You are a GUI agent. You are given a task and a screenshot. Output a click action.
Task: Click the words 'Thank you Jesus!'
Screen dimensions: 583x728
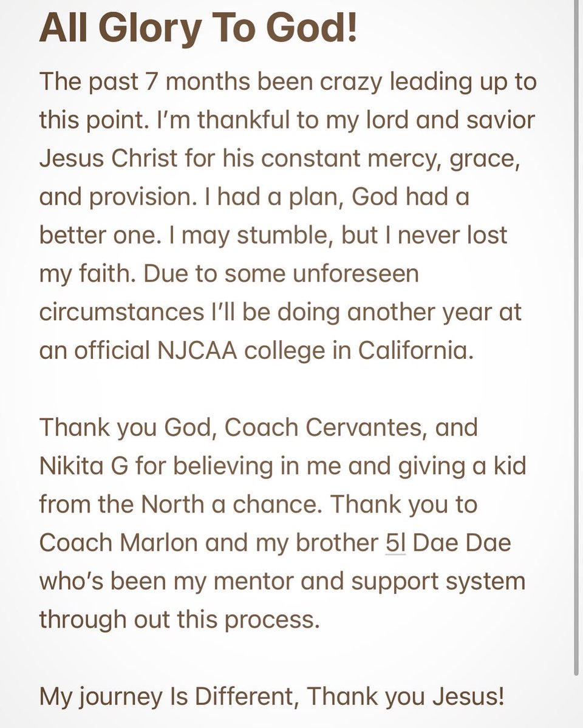(x=406, y=696)
